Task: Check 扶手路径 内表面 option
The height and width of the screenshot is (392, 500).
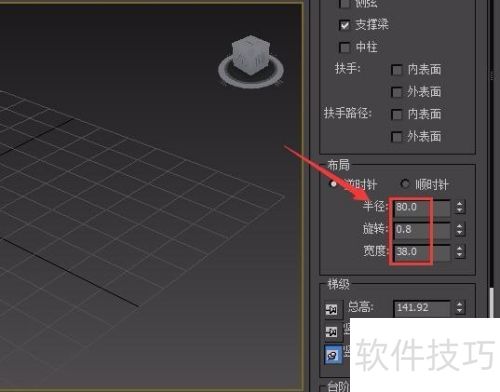Action: click(396, 115)
